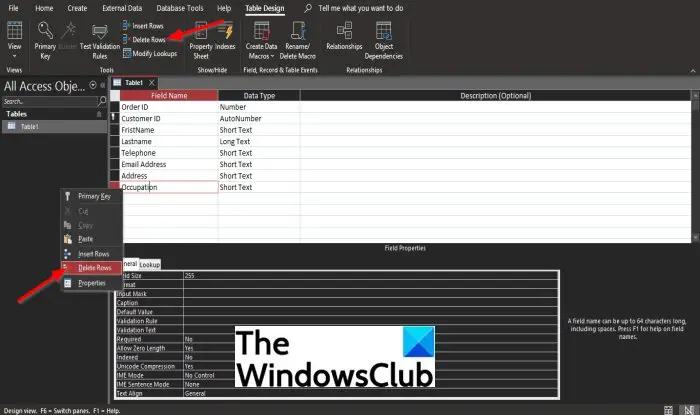Viewport: 700px width, 415px height.
Task: Open the Database Tools tab
Action: click(x=179, y=8)
